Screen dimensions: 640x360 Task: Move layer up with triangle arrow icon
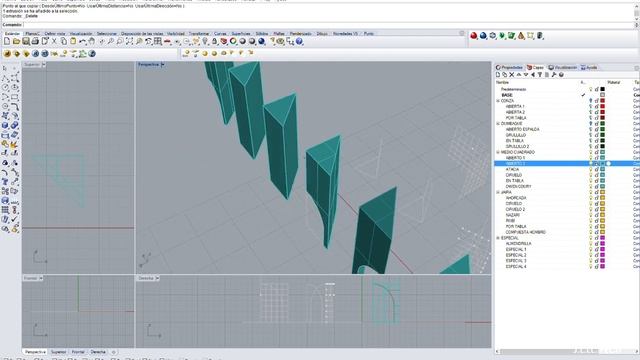pos(519,75)
